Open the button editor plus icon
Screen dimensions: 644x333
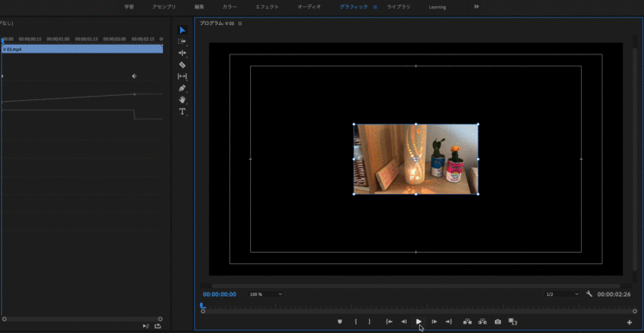point(629,323)
